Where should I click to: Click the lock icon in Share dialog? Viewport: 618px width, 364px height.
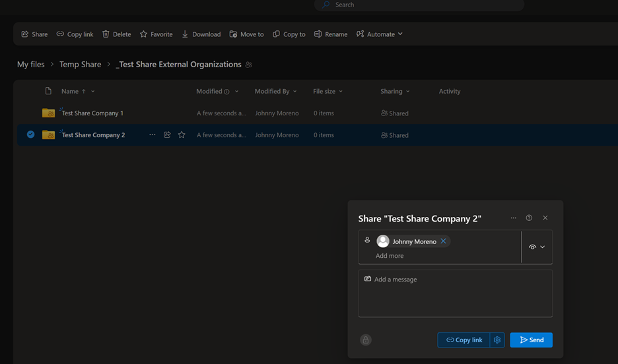point(366,340)
